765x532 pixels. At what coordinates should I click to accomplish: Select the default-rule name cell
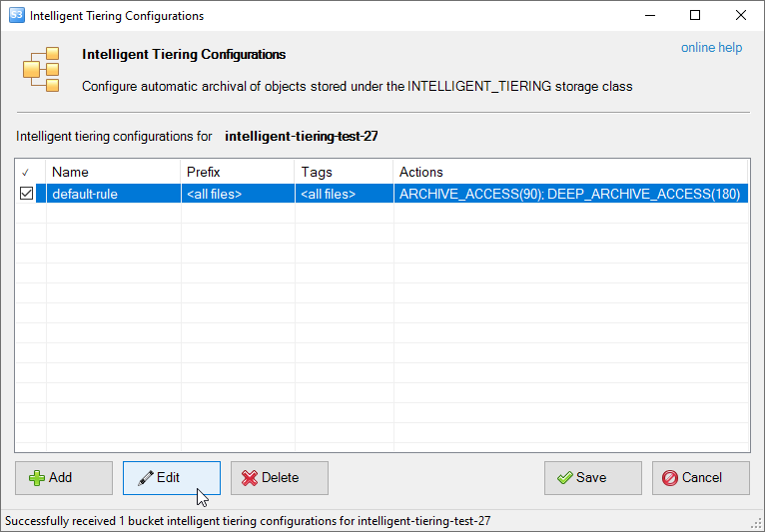(114, 194)
